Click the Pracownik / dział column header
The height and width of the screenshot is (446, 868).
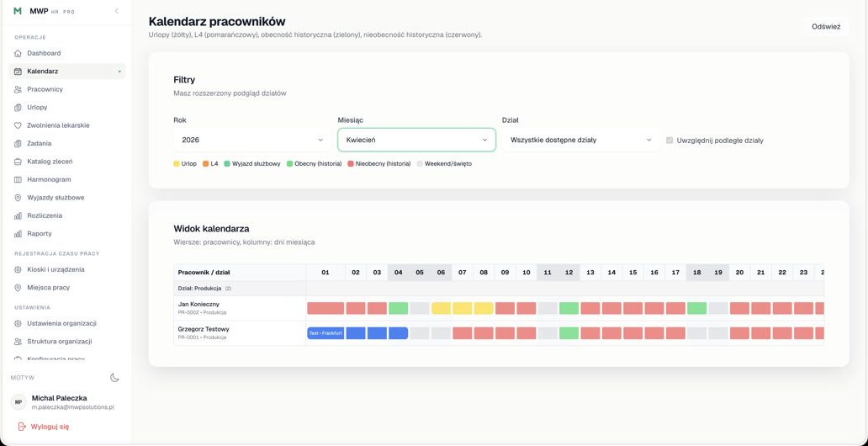(240, 272)
